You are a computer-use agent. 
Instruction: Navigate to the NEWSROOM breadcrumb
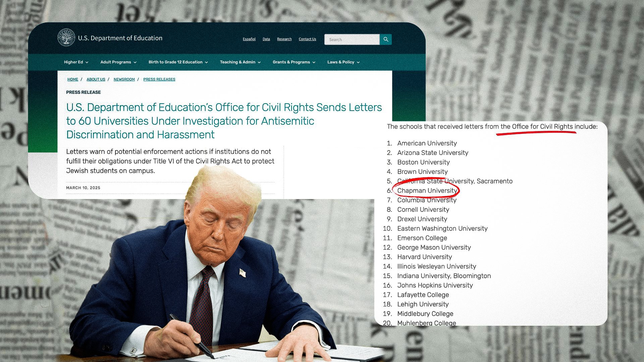pos(124,79)
